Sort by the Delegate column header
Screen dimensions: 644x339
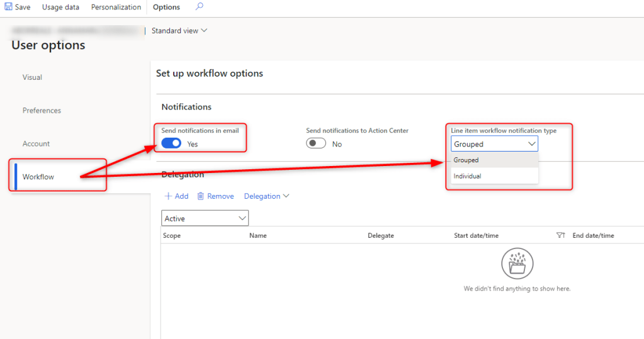click(381, 235)
